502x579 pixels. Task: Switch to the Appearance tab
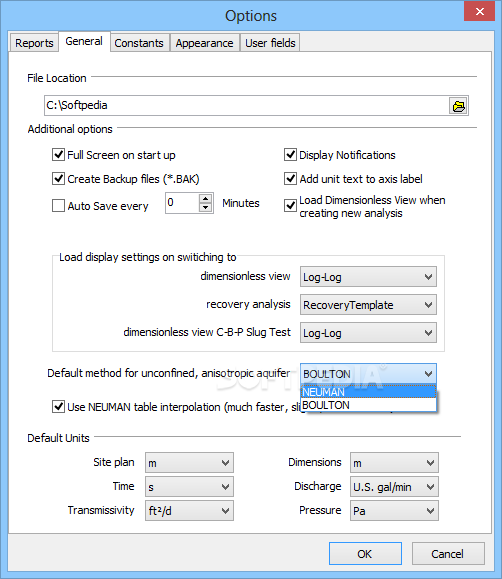[204, 43]
